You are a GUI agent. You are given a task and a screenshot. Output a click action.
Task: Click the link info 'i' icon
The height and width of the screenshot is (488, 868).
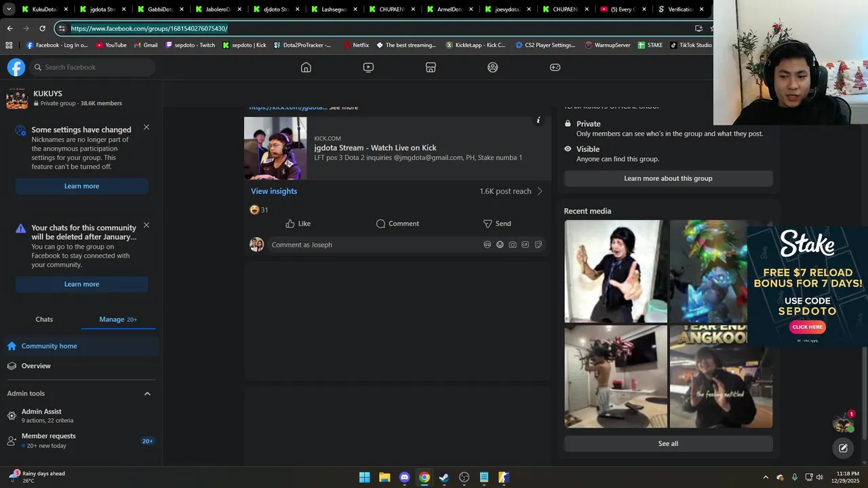(538, 121)
